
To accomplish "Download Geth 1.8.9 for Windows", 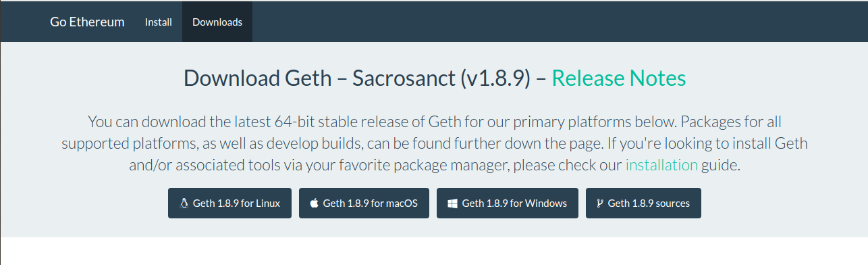I will tap(508, 203).
